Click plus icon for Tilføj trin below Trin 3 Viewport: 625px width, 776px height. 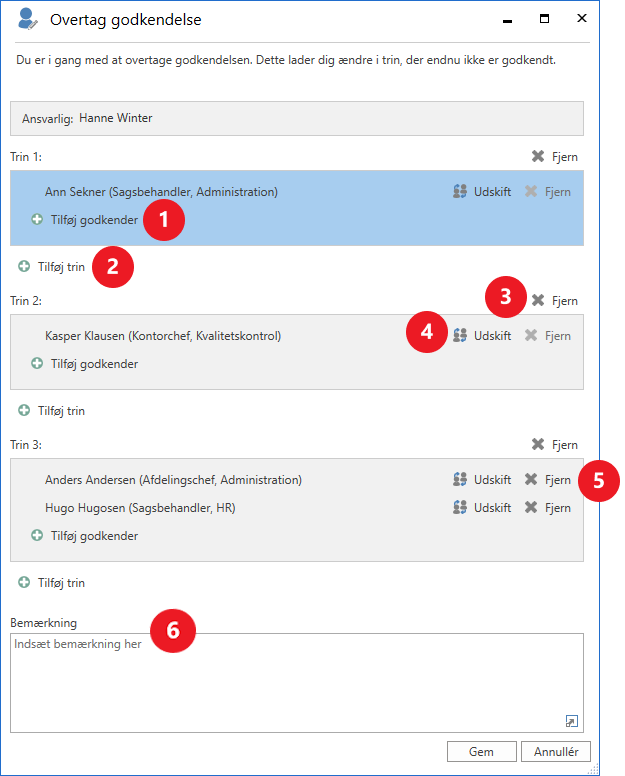(x=24, y=582)
